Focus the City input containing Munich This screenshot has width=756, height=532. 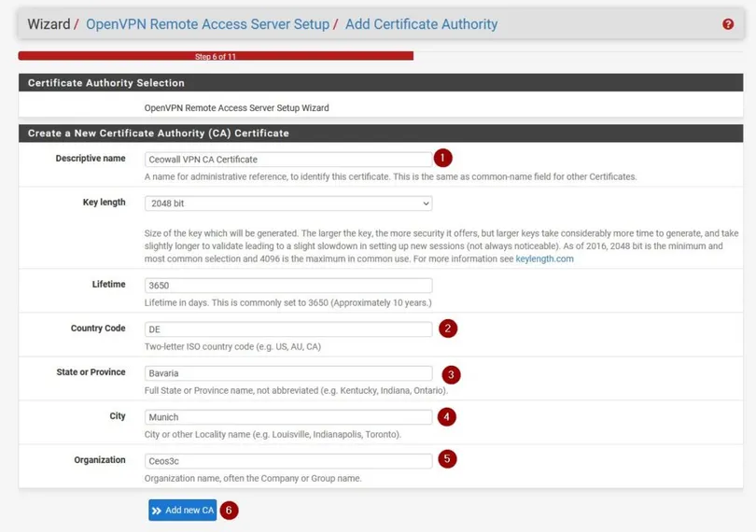point(288,417)
